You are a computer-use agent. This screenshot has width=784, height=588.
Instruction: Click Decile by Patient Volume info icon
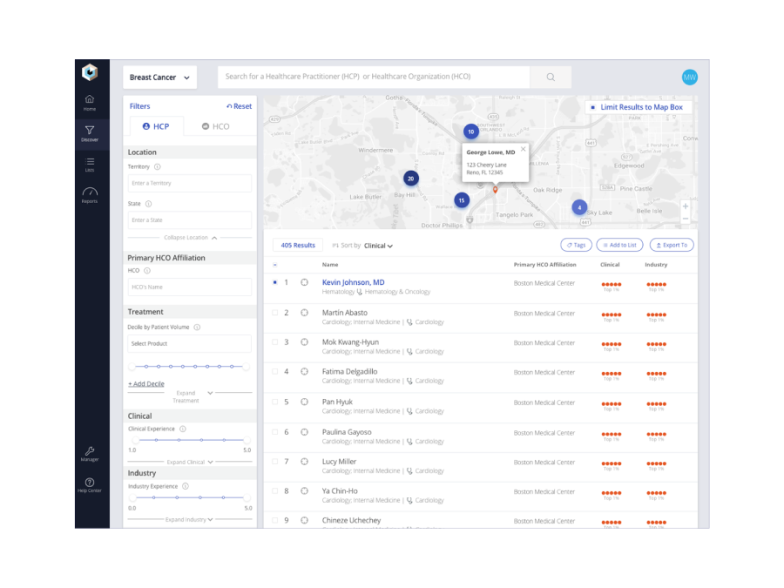click(197, 327)
